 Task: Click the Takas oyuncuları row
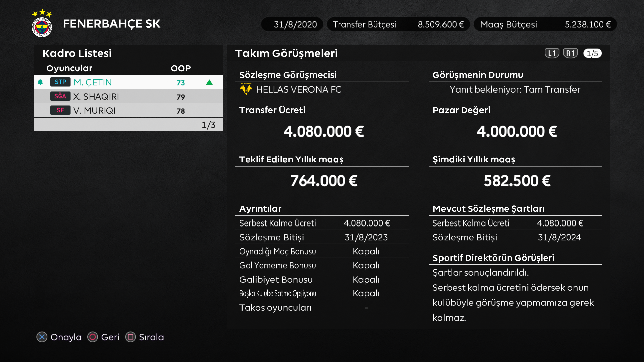point(322,307)
